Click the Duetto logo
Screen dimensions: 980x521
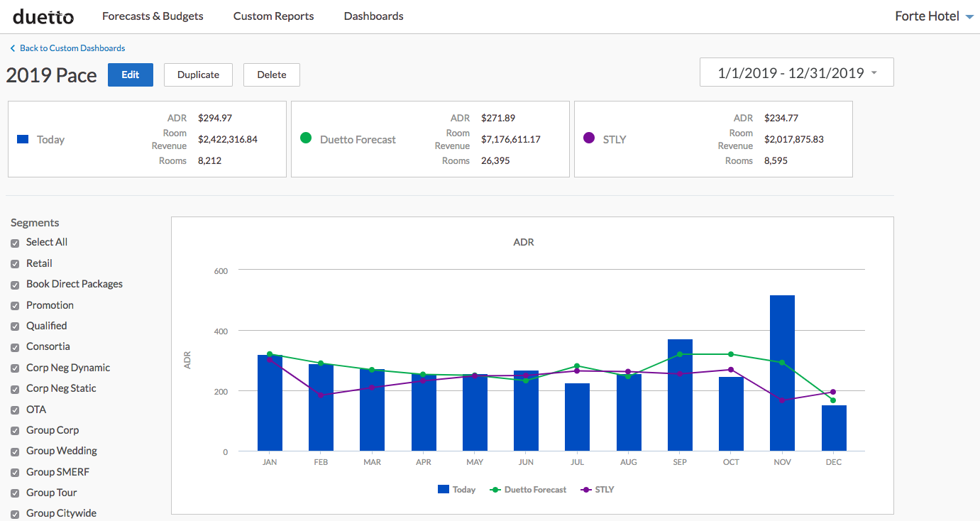(43, 16)
